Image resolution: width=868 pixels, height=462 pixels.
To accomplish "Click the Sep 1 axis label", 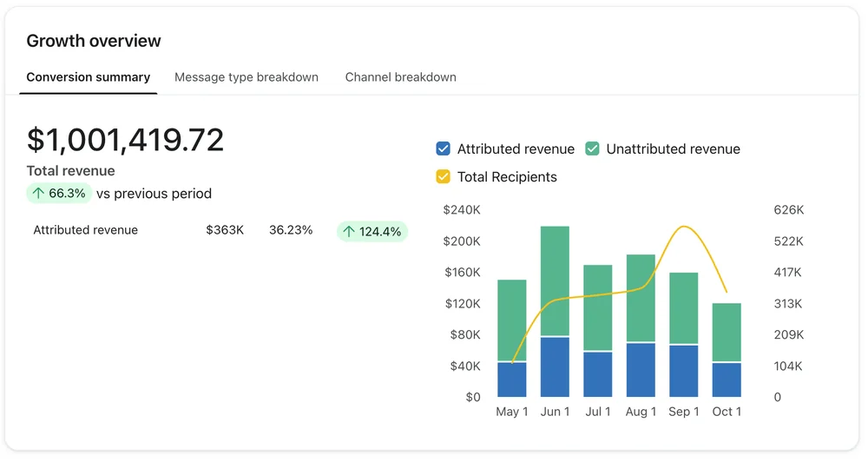I will [x=684, y=412].
